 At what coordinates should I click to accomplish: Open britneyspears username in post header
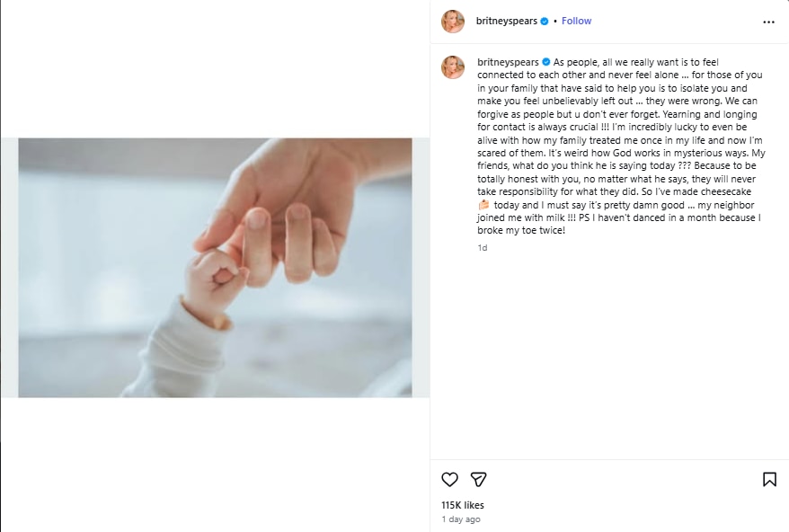click(506, 21)
